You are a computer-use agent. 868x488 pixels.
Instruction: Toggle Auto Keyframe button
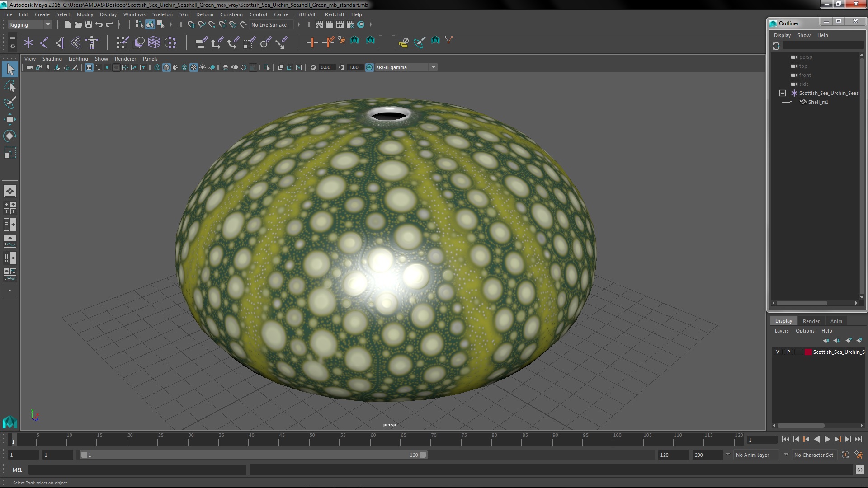(845, 455)
